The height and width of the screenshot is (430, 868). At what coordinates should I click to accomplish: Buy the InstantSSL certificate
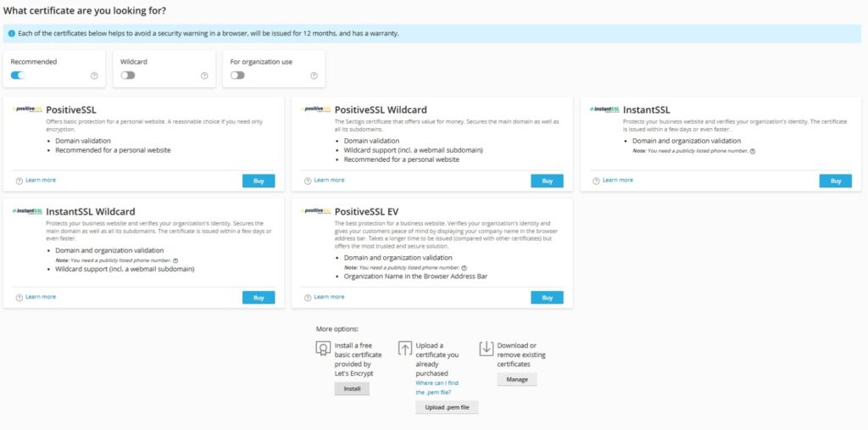[x=835, y=181]
